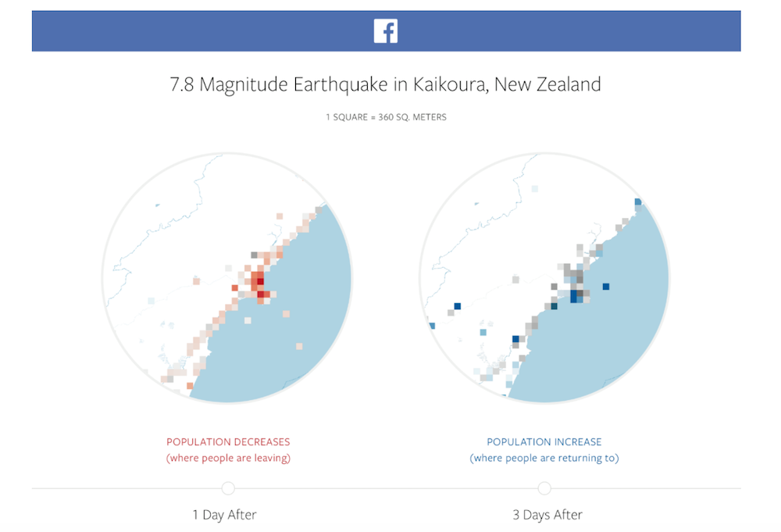
Task: Click the "3 Days After" label
Action: pyautogui.click(x=547, y=515)
